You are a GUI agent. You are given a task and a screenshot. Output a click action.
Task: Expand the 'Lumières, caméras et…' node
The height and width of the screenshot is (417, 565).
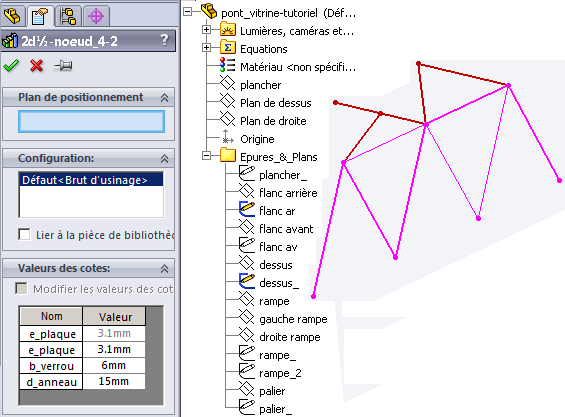coord(206,30)
